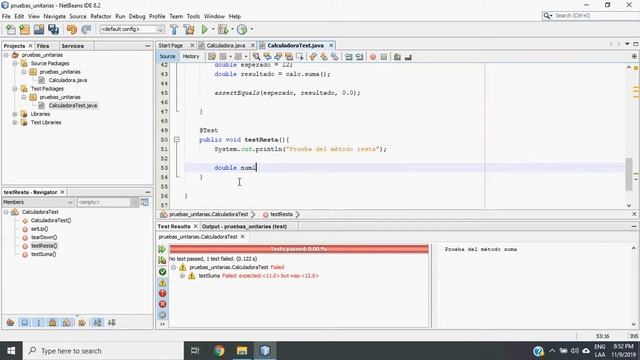Toggle Show Failed tests filter

point(162,282)
